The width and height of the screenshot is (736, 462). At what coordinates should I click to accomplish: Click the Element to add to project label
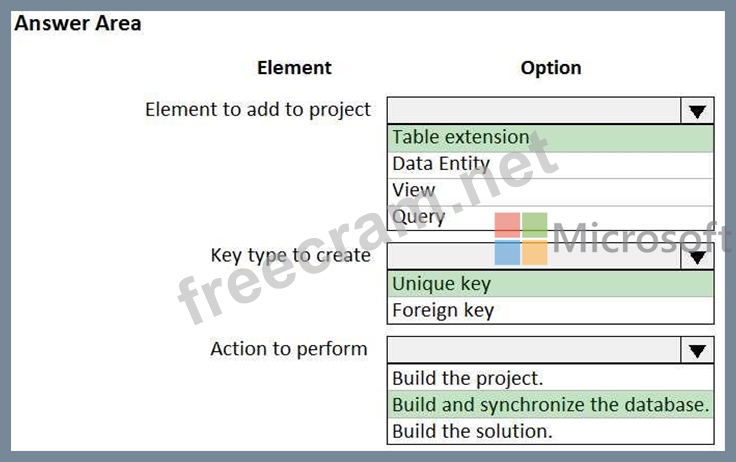[258, 109]
